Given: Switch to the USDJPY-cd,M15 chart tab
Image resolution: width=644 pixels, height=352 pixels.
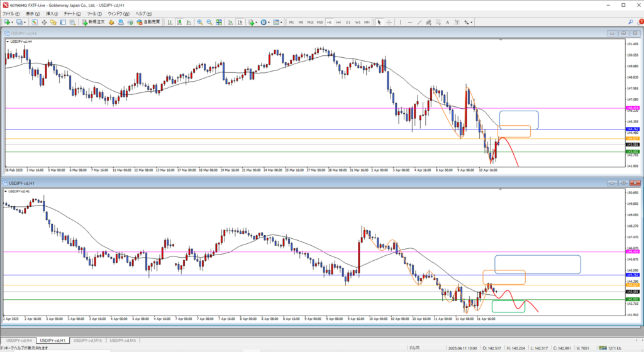Looking at the screenshot, I should pyautogui.click(x=88, y=340).
